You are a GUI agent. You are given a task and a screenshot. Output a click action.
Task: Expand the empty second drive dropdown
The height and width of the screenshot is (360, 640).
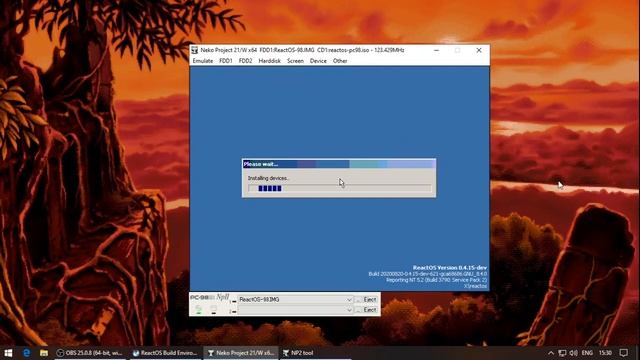coord(349,310)
